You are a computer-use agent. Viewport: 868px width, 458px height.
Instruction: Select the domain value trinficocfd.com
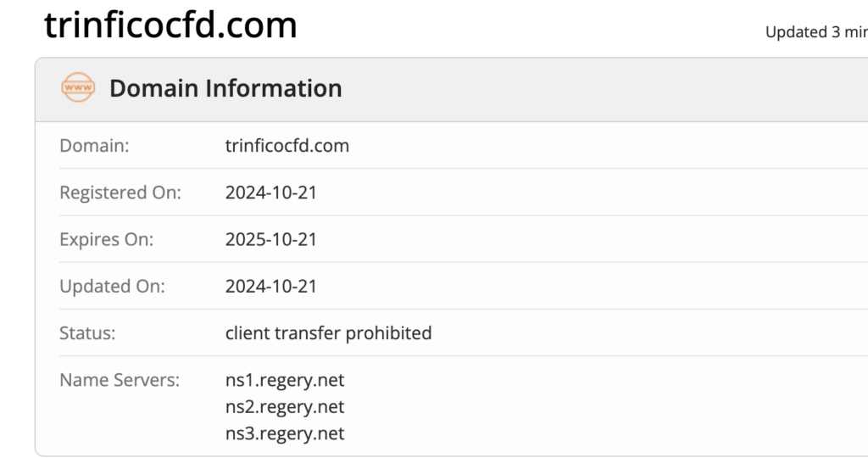click(x=287, y=146)
